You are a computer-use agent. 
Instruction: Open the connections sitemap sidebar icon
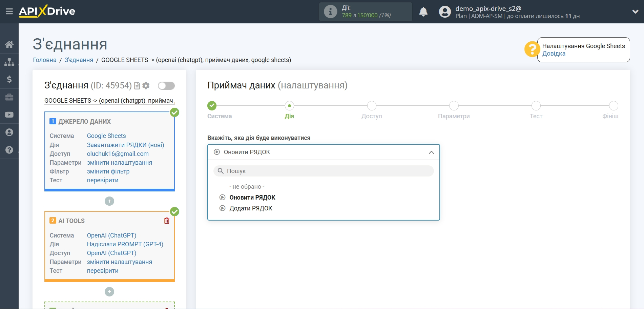tap(9, 62)
